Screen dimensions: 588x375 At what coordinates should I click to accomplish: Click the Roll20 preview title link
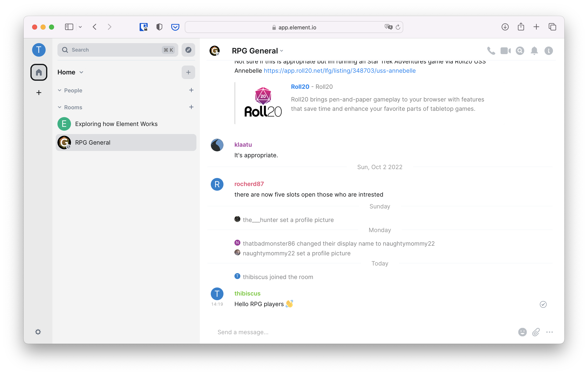(300, 87)
